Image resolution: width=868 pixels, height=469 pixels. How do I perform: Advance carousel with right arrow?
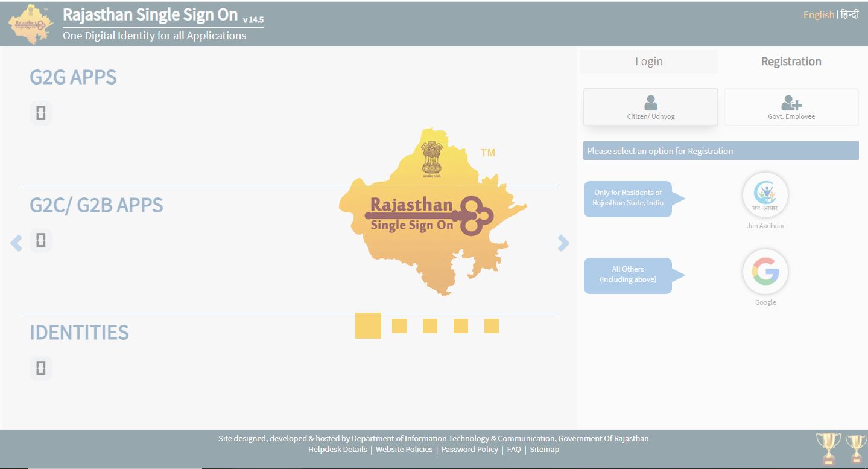tap(563, 243)
